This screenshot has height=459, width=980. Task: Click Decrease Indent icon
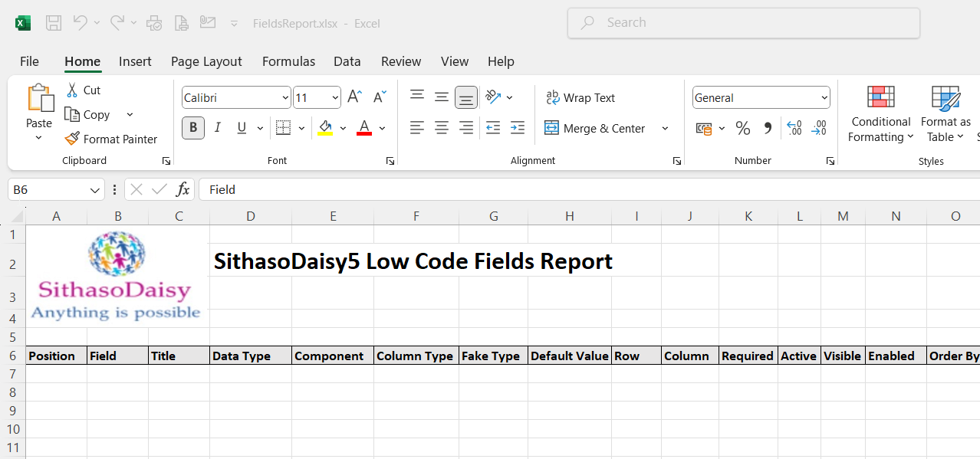pos(493,128)
